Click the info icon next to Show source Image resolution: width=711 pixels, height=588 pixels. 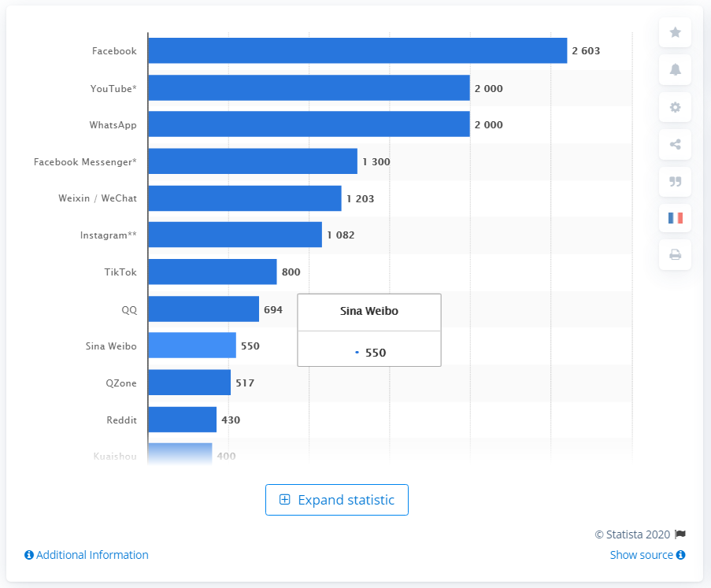point(680,555)
